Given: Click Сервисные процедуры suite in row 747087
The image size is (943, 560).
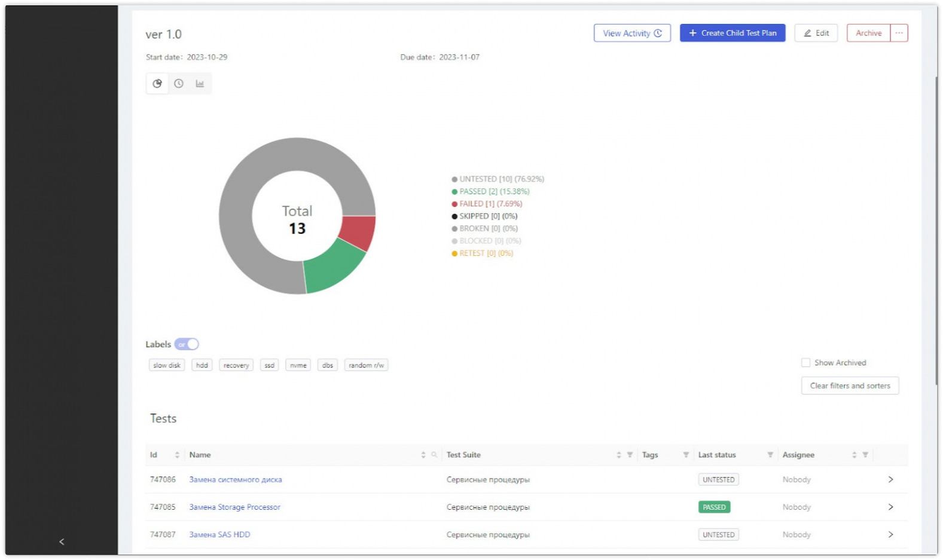Looking at the screenshot, I should tap(488, 534).
